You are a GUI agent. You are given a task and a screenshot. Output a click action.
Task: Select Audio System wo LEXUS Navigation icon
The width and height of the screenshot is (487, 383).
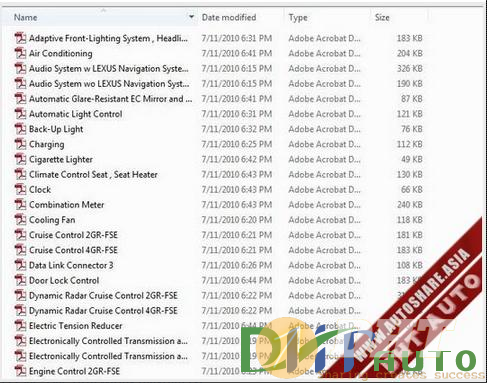pyautogui.click(x=20, y=84)
